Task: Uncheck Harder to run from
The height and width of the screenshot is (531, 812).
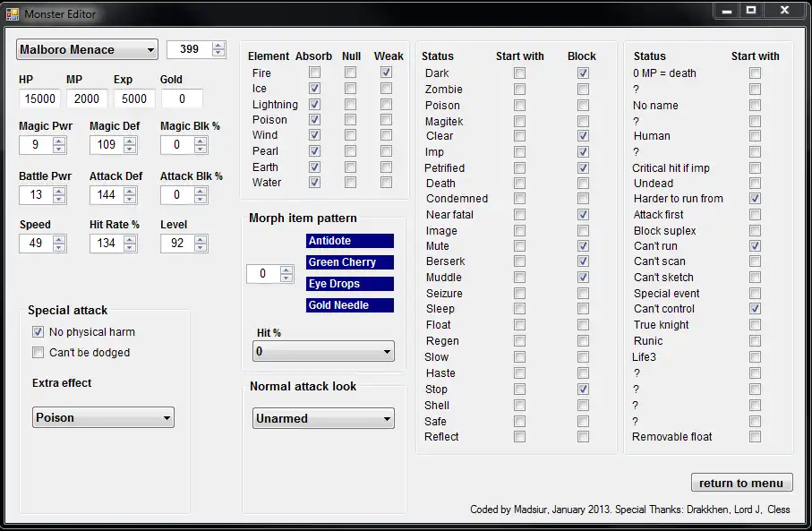Action: (x=755, y=199)
